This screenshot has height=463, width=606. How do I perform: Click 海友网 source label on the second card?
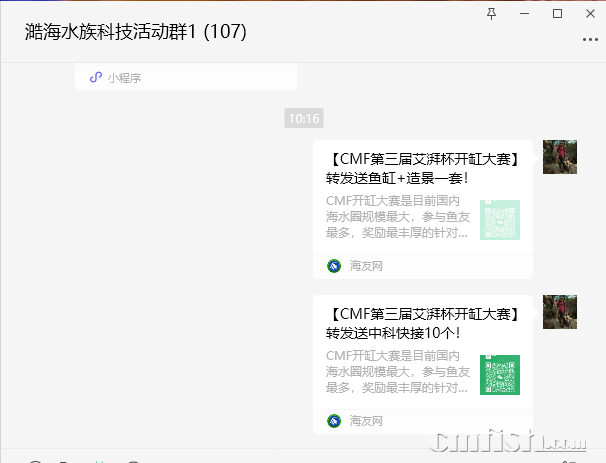coord(366,420)
